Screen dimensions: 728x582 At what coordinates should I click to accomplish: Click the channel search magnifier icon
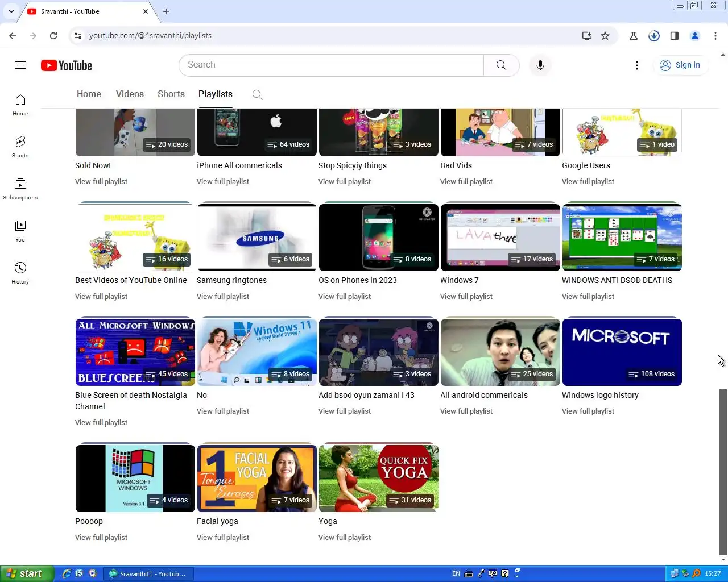click(x=257, y=94)
